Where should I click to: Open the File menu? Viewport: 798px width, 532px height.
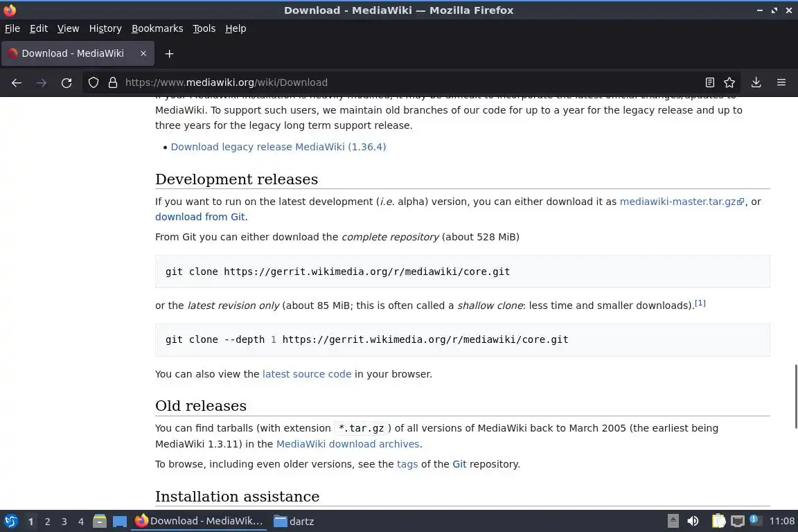point(12,28)
